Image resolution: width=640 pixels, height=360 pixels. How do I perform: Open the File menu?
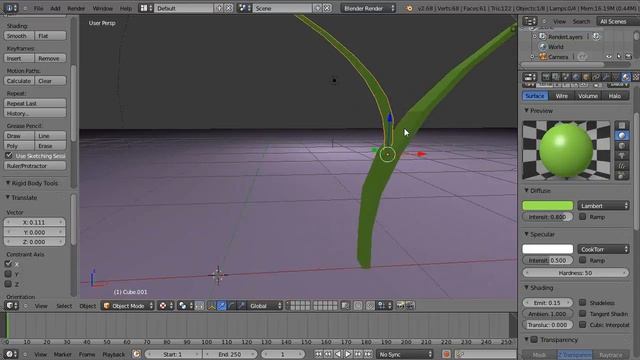[38, 8]
